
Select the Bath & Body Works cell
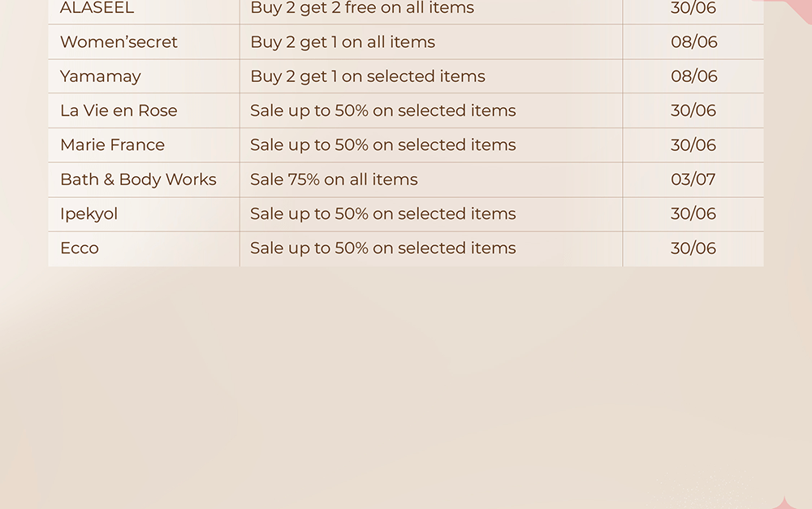click(144, 179)
